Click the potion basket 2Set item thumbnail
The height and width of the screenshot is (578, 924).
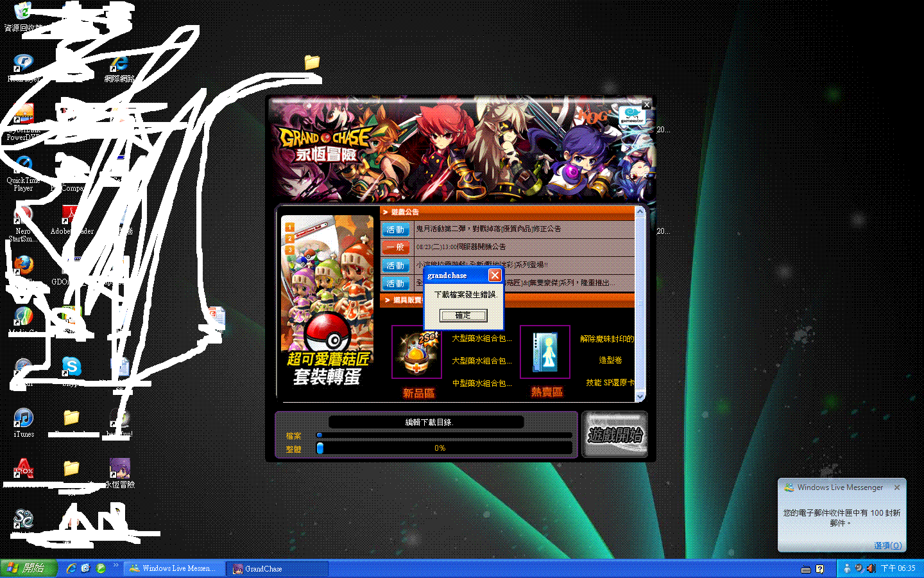417,352
